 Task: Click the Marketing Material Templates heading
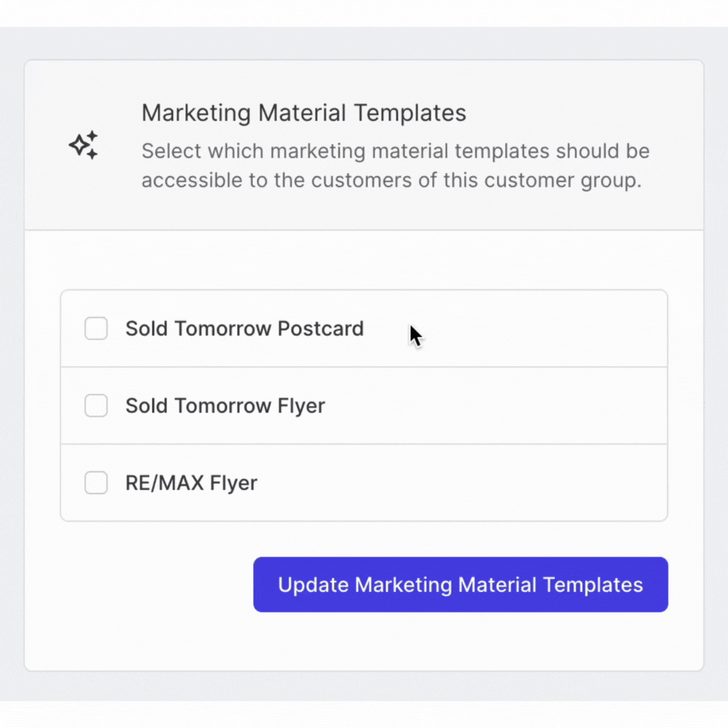pos(303,113)
